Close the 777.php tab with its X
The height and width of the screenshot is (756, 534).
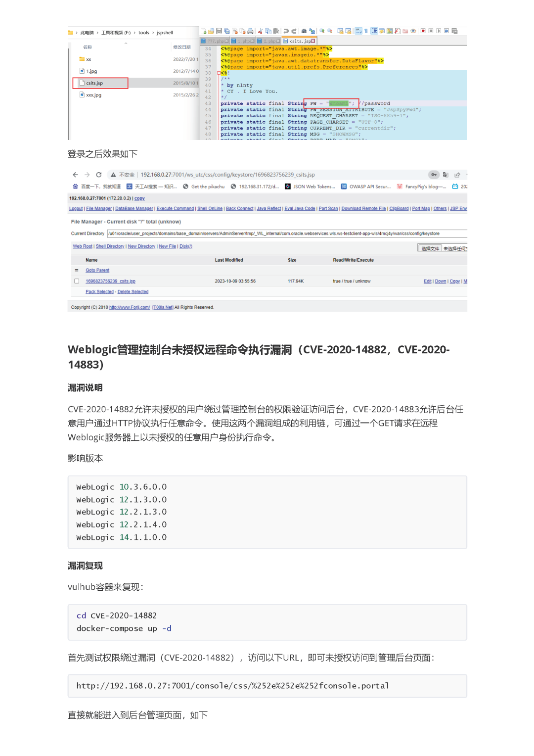click(227, 41)
